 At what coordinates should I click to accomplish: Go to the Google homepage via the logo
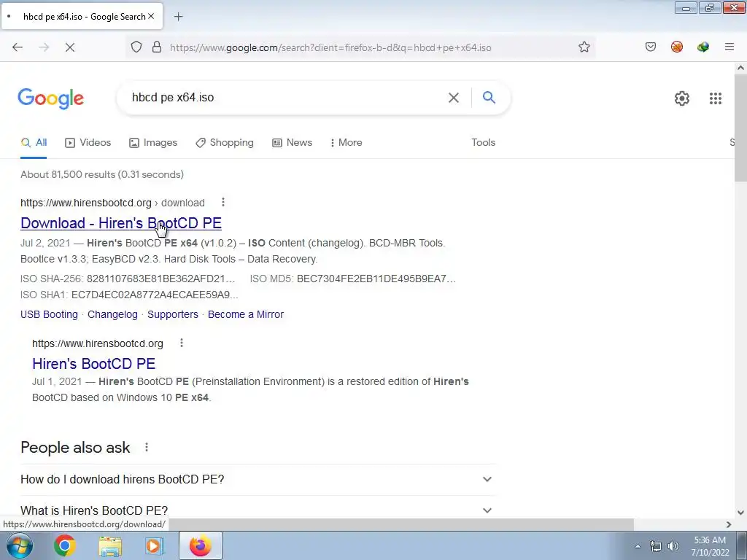click(x=51, y=98)
